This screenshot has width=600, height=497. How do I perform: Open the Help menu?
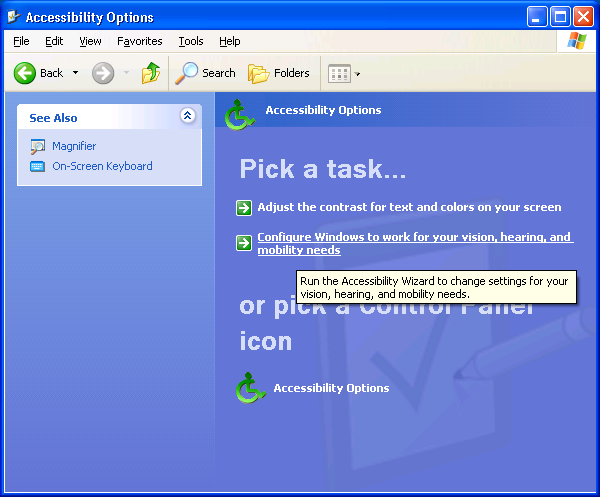230,41
